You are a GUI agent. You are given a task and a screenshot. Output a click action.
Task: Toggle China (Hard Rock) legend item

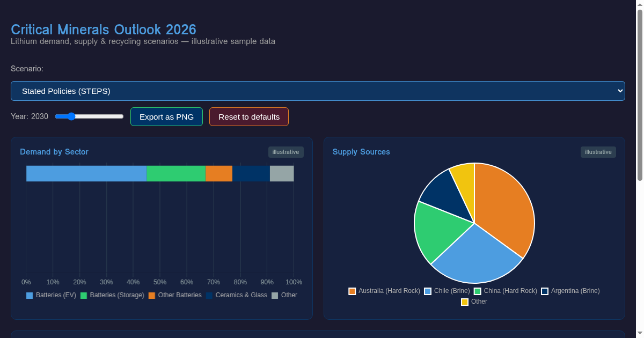coord(506,291)
